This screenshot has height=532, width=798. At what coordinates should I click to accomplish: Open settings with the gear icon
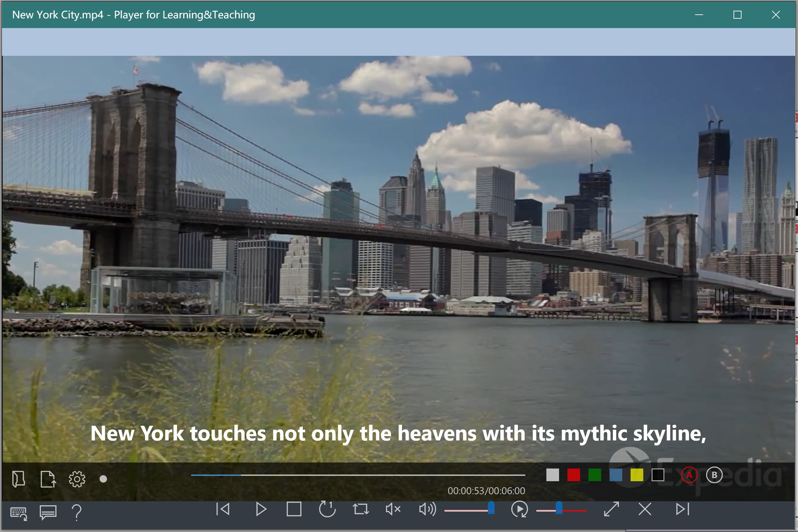(x=77, y=479)
